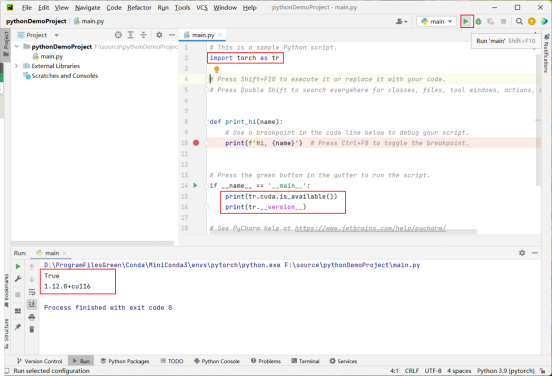Hide the Project tool window

tap(172, 35)
